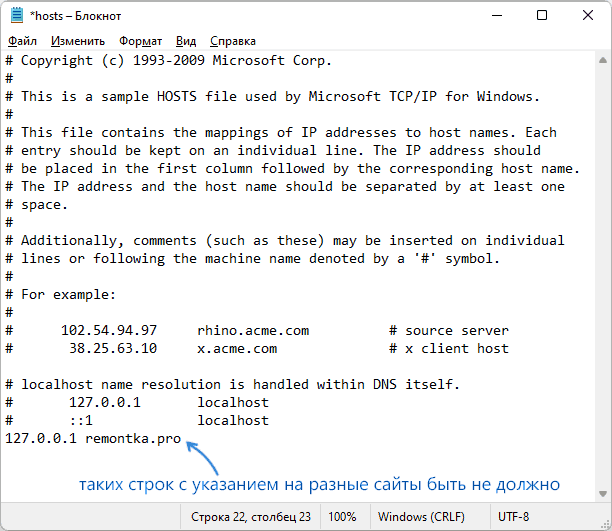Click the scrollbar down arrow
The image size is (612, 531).
[603, 494]
